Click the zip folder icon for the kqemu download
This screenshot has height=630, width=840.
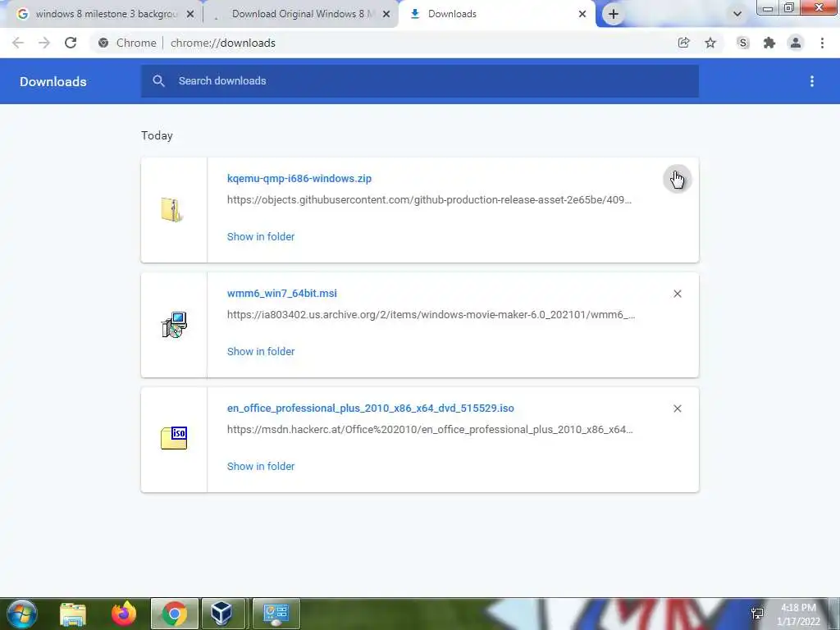172,209
